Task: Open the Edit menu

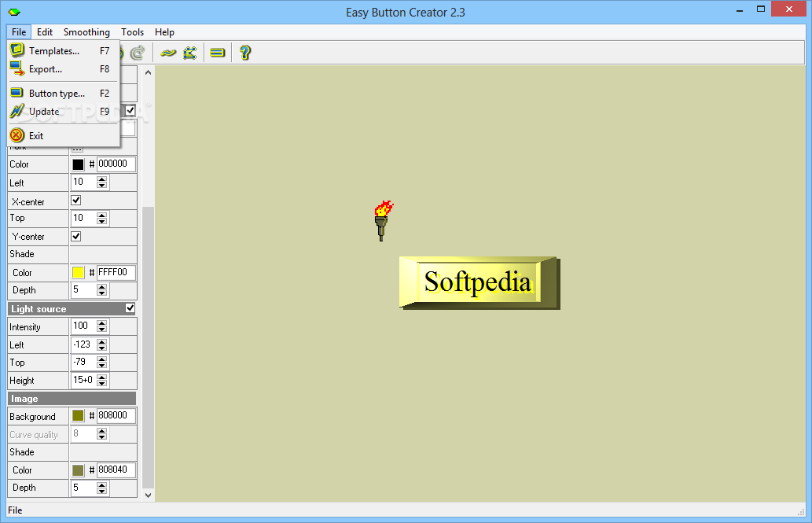Action: click(x=45, y=32)
